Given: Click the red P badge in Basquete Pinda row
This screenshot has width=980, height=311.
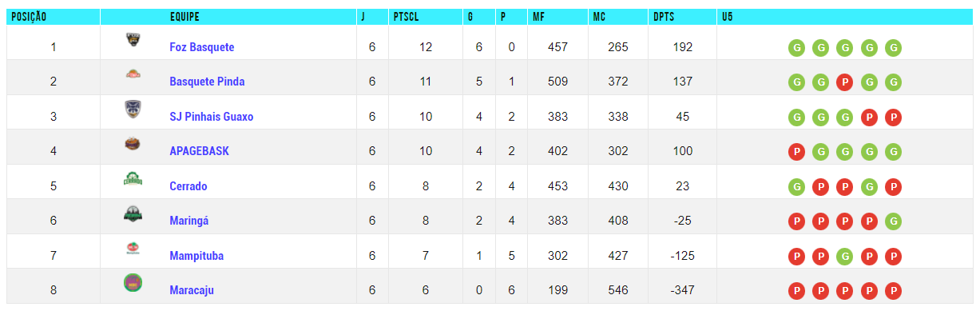Looking at the screenshot, I should pos(844,82).
